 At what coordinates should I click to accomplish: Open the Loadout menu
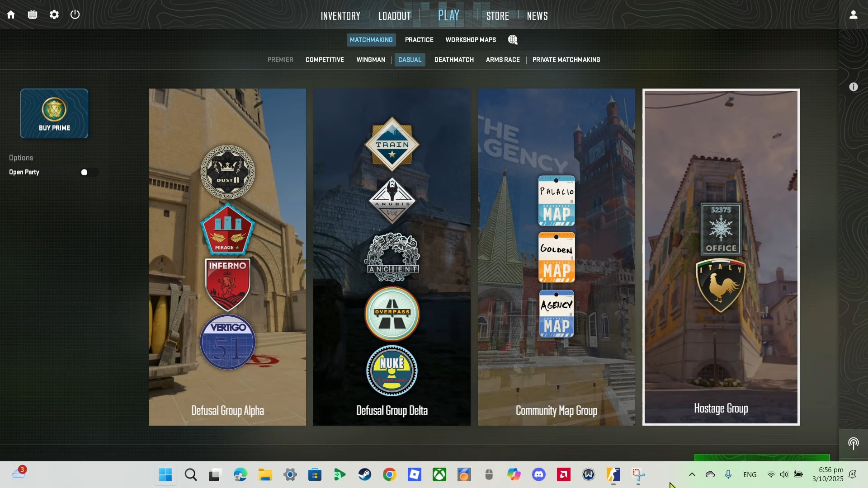(x=395, y=16)
